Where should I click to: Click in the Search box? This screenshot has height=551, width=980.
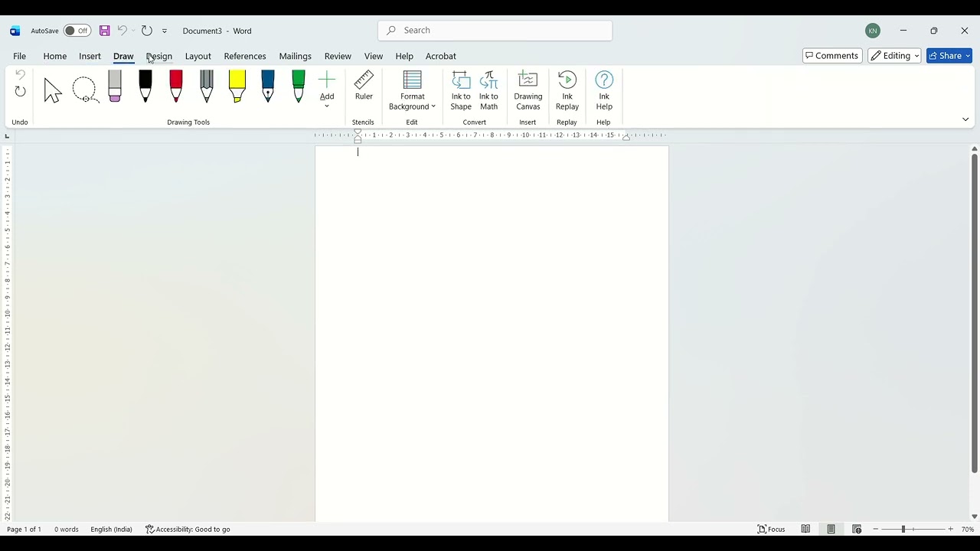click(x=495, y=30)
